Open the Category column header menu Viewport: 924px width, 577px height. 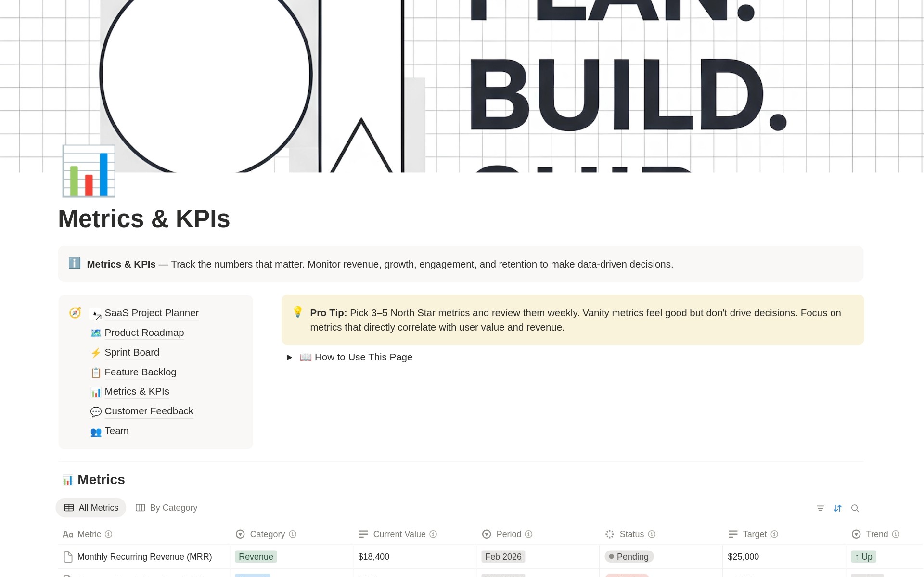click(x=267, y=534)
